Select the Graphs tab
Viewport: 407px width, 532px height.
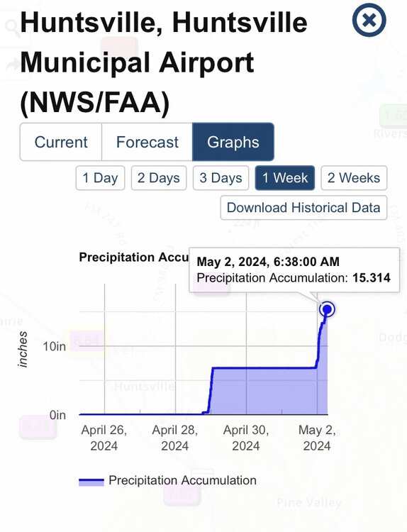coord(233,142)
